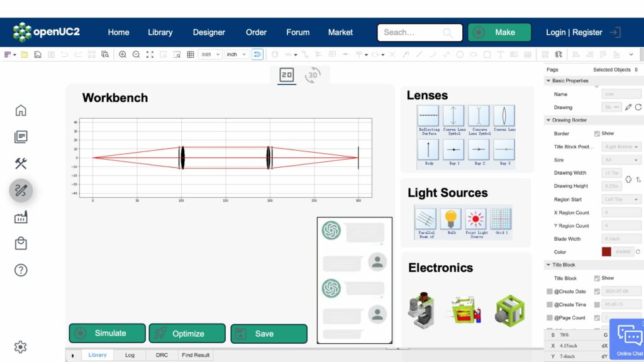Toggle the Border Show checkbox

coord(597,134)
